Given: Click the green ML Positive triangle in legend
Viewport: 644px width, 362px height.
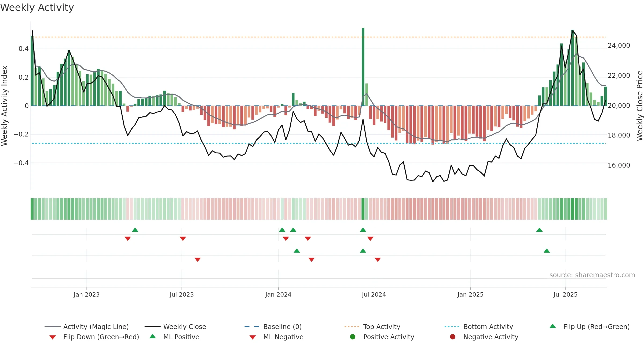Looking at the screenshot, I should coord(153,336).
